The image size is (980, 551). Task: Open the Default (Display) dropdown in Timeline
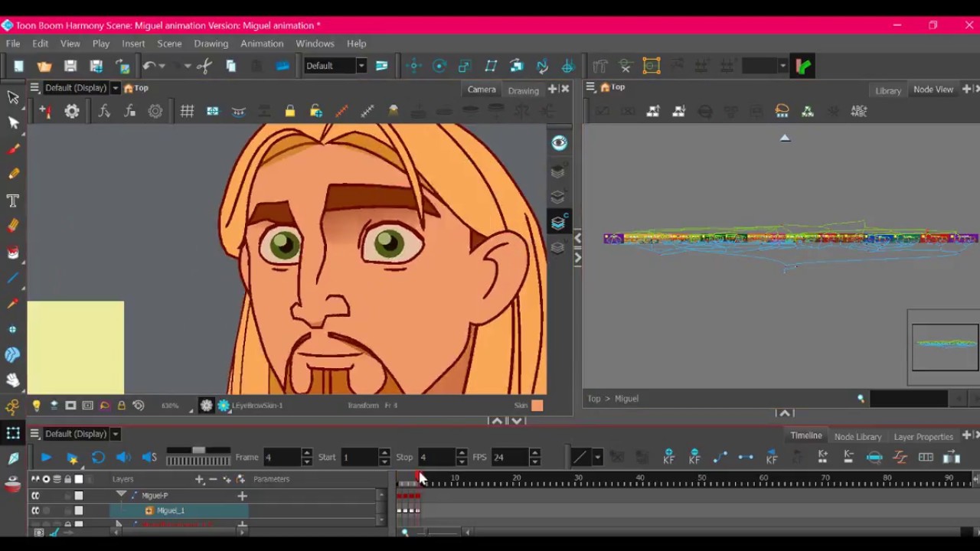coord(115,434)
